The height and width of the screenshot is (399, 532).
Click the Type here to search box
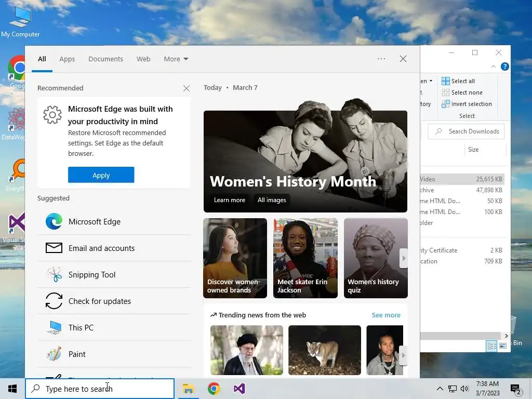(100, 389)
